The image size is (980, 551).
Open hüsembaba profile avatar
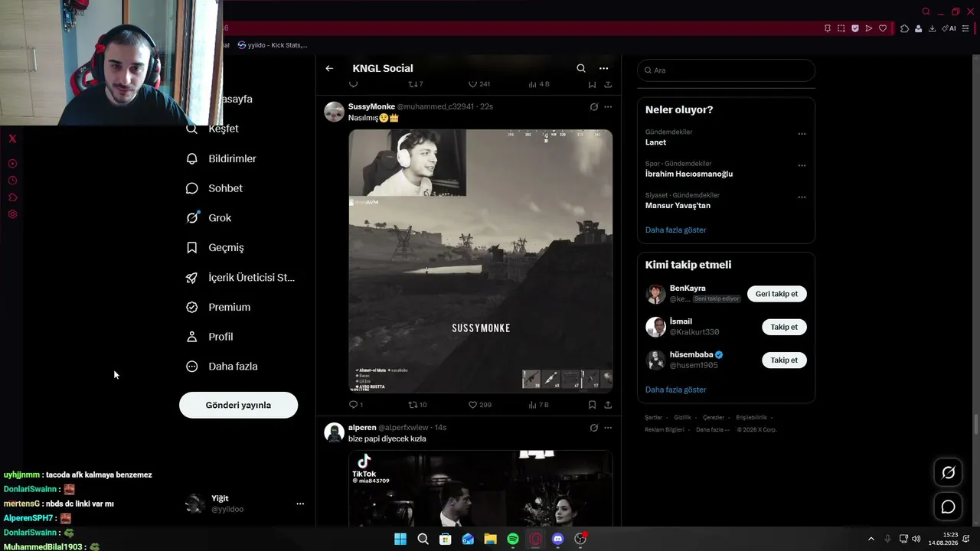655,360
